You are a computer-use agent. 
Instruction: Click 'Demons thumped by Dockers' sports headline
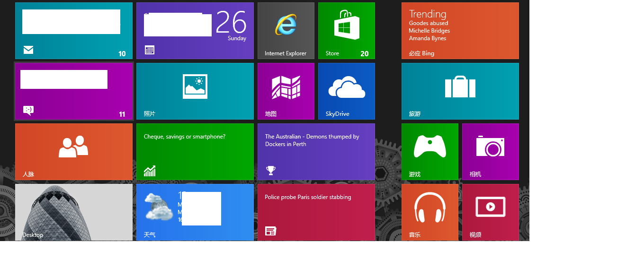(x=312, y=140)
